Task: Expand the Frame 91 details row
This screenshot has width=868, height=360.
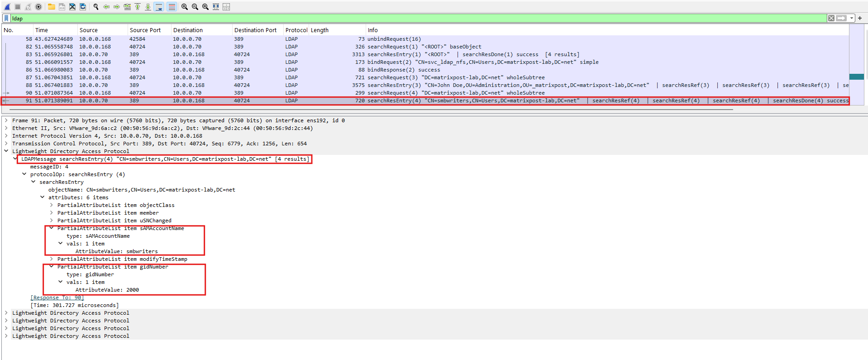Action: pyautogui.click(x=6, y=120)
